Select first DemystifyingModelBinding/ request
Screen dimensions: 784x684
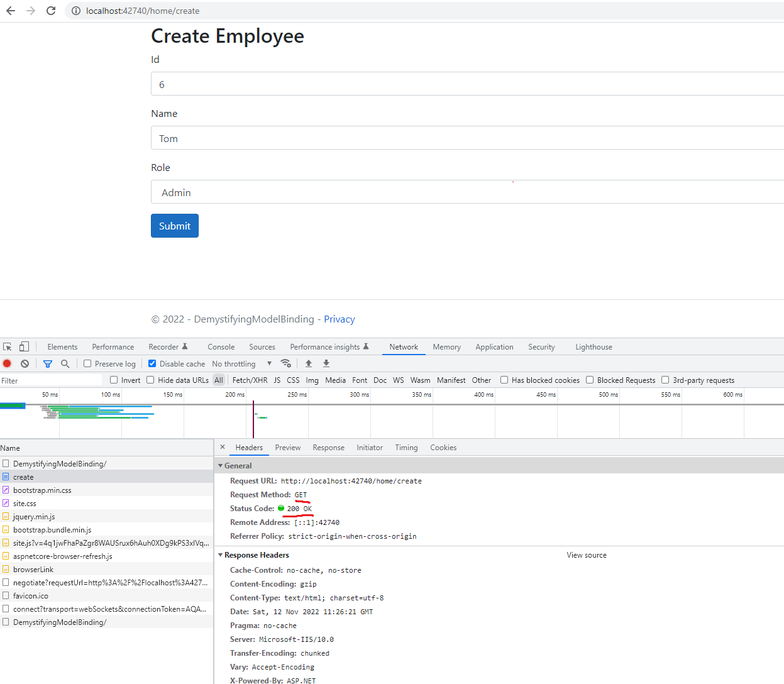point(107,463)
